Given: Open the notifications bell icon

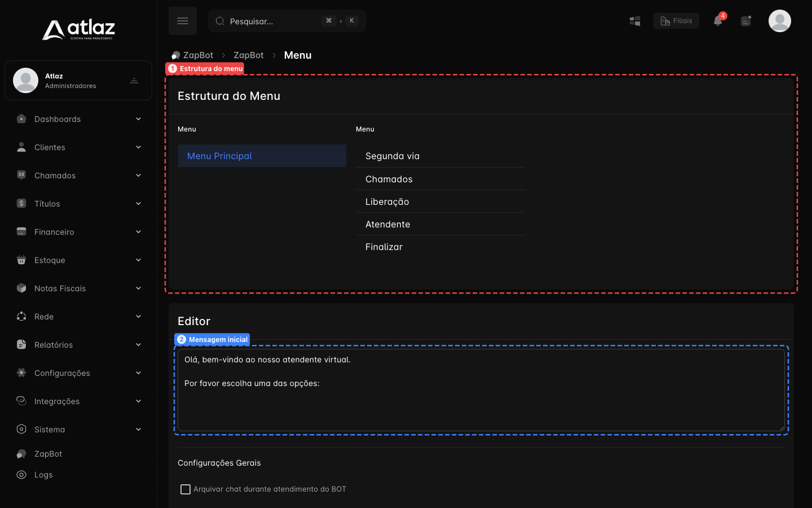Looking at the screenshot, I should point(718,21).
